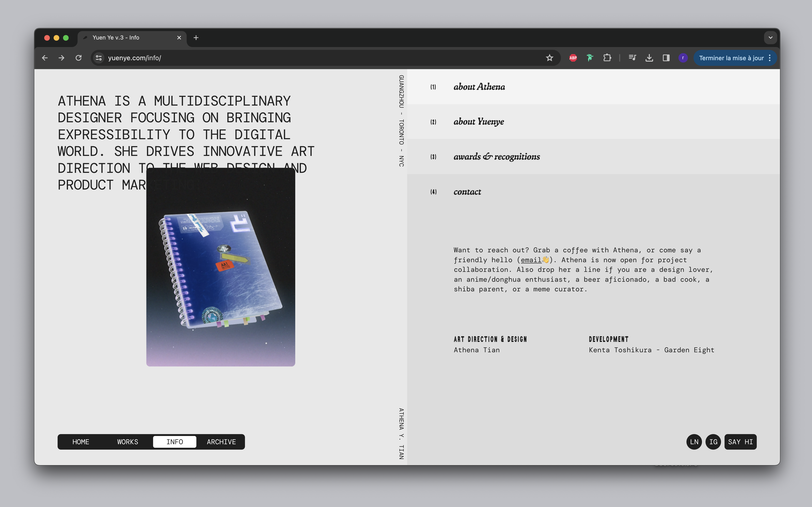
Task: Click the browser forward arrow
Action: 61,58
